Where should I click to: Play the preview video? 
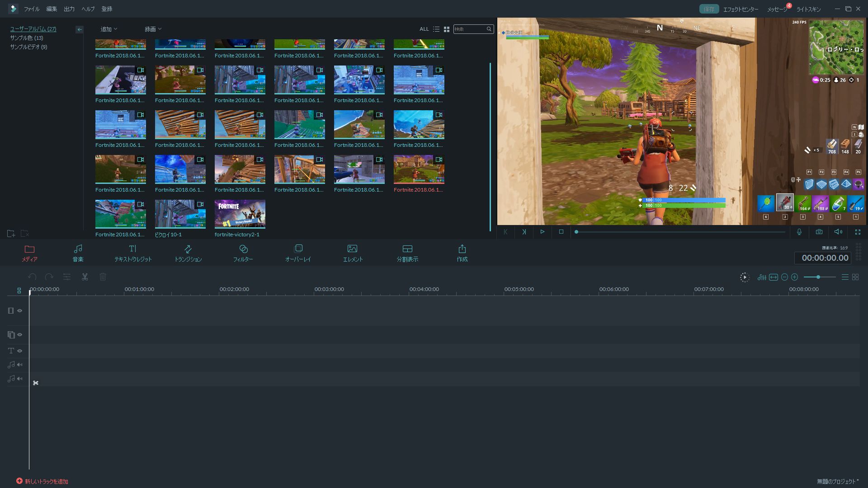click(x=542, y=232)
